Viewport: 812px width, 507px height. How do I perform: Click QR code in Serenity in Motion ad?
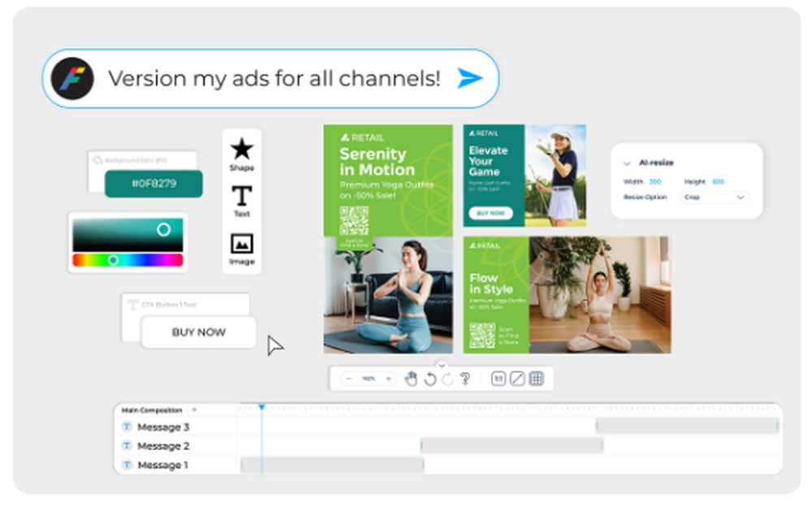click(354, 221)
